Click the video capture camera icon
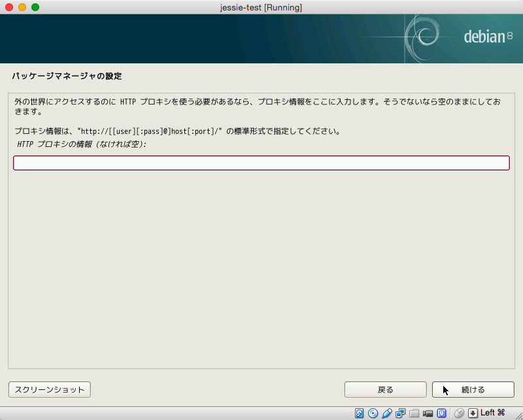 (x=428, y=413)
